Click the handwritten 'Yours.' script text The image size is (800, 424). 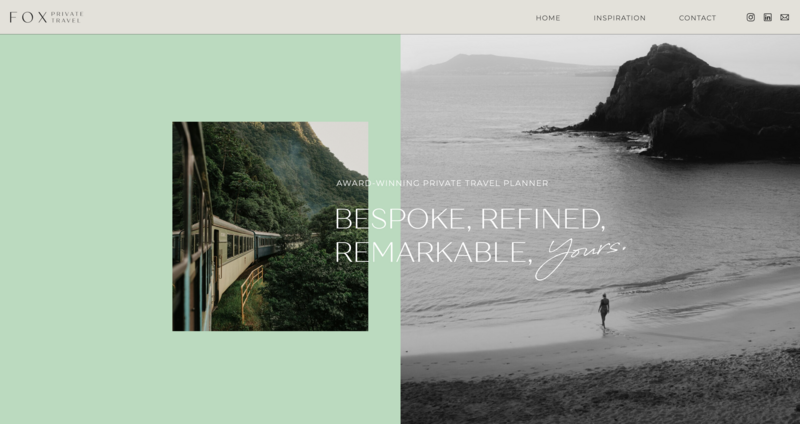tap(580, 257)
